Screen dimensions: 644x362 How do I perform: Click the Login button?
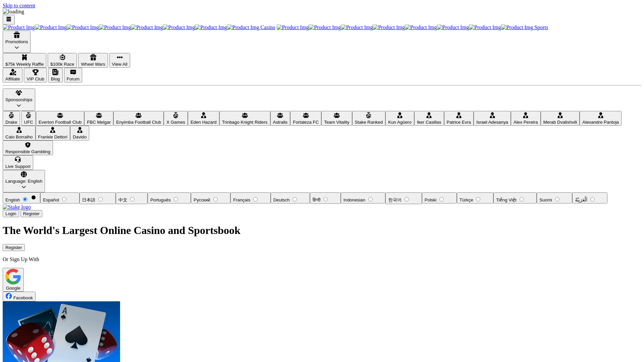click(11, 214)
